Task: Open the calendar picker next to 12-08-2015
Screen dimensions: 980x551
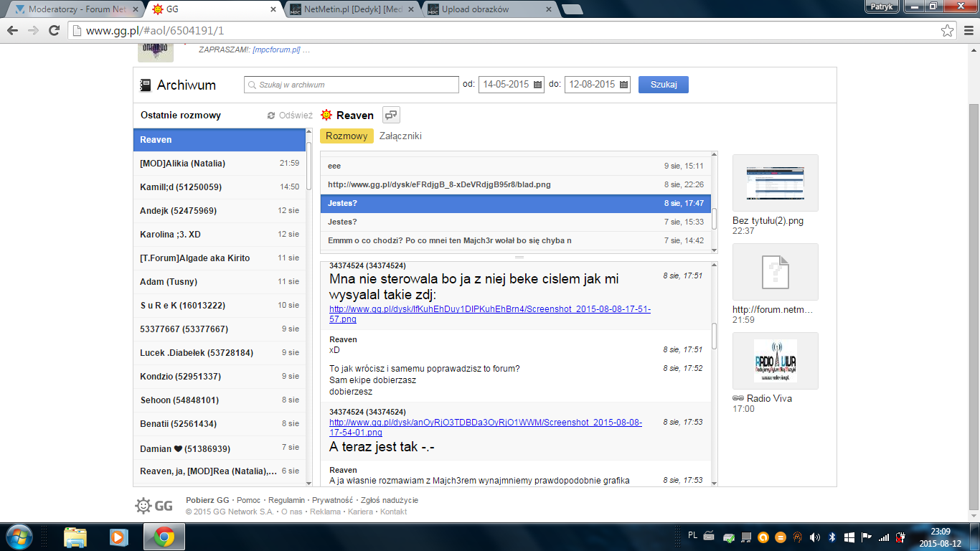Action: pos(623,85)
